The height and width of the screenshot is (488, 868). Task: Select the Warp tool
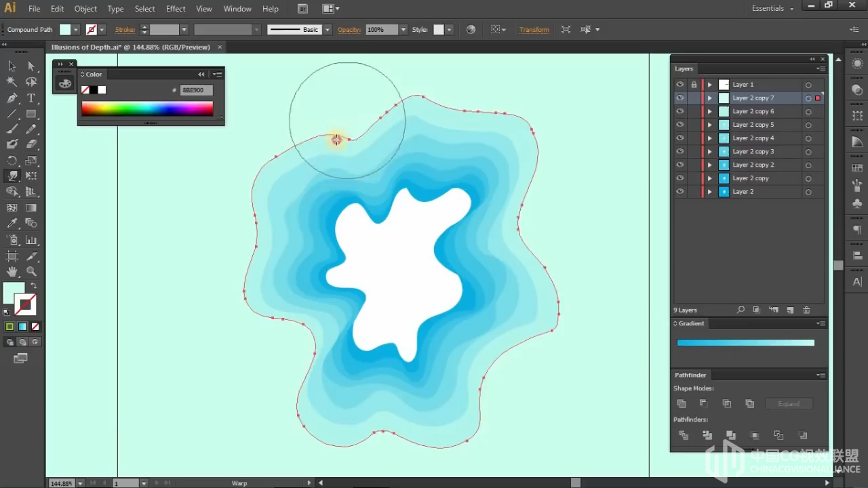tap(12, 176)
